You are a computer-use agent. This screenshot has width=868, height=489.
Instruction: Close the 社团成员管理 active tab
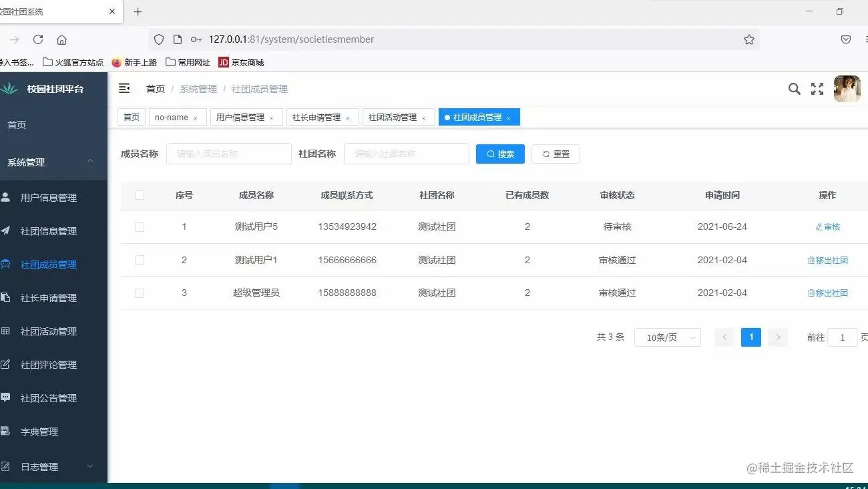tap(508, 118)
